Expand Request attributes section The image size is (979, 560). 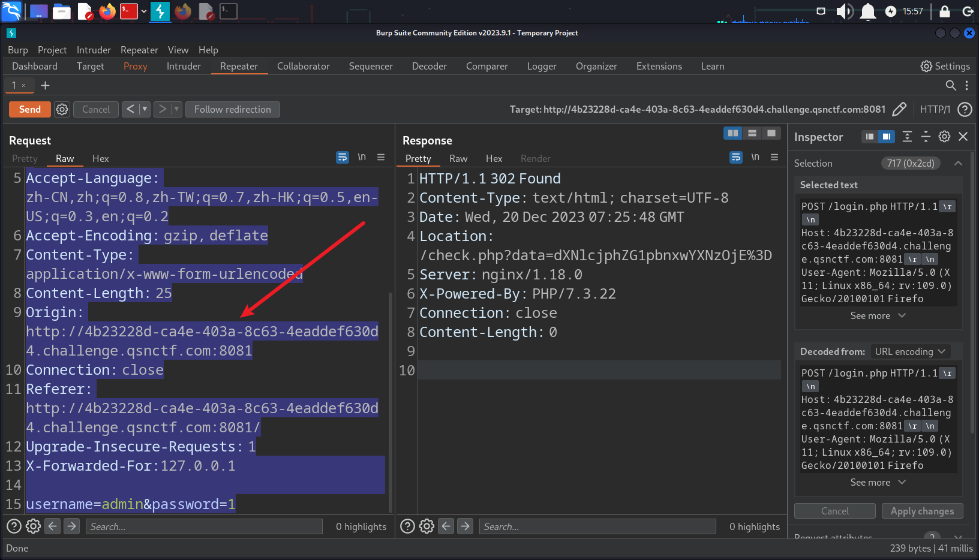pyautogui.click(x=958, y=537)
